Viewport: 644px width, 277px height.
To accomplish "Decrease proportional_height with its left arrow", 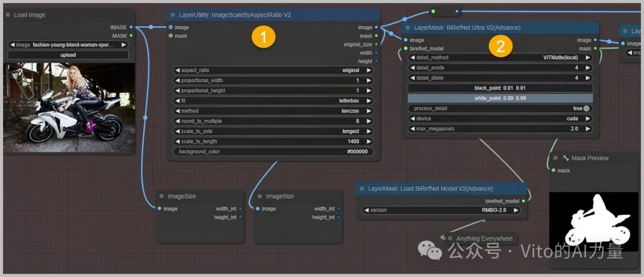I will pos(178,91).
